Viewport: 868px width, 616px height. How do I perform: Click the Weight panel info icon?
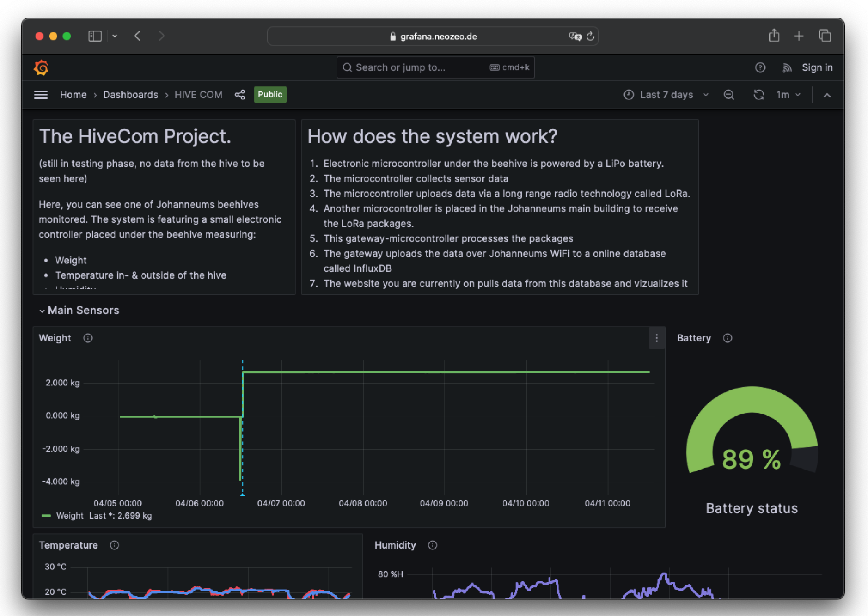pos(88,338)
